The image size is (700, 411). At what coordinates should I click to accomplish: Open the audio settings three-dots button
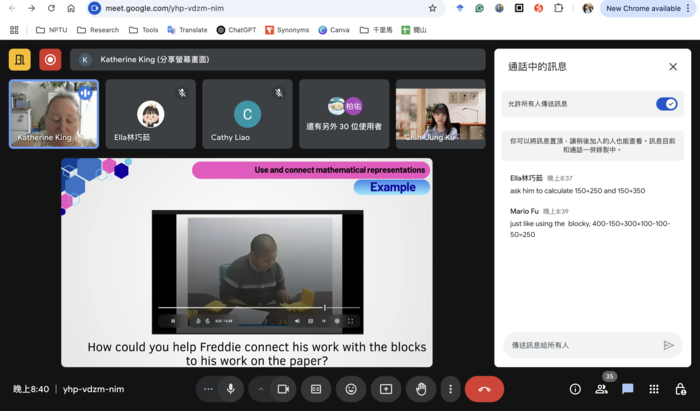click(x=208, y=389)
